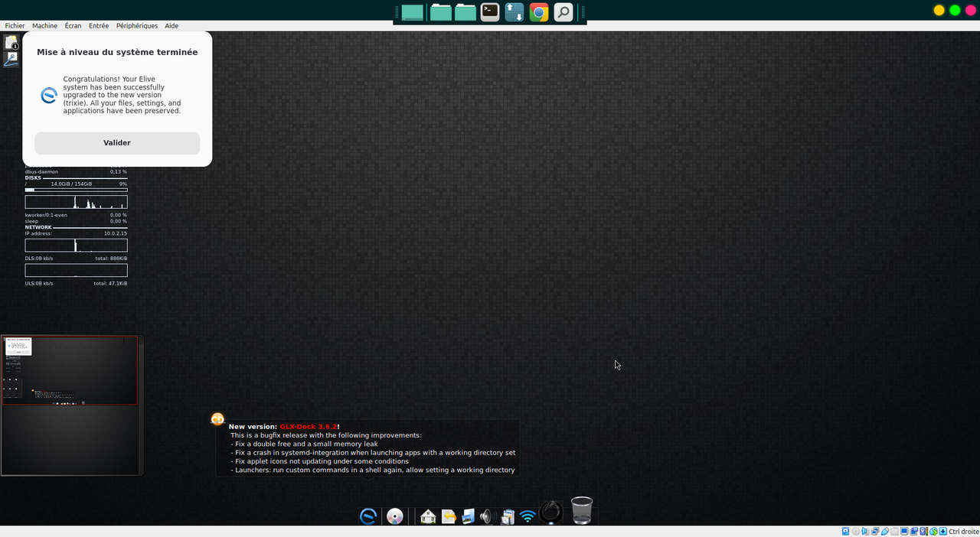The width and height of the screenshot is (980, 537).
Task: Click the VirtualBox USB status icon
Action: [x=885, y=532]
